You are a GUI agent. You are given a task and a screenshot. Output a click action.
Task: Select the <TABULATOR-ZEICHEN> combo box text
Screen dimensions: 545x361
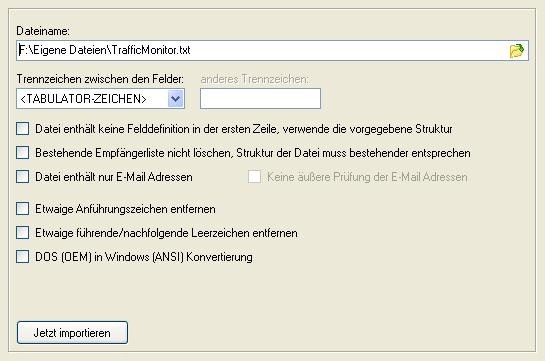(83, 99)
